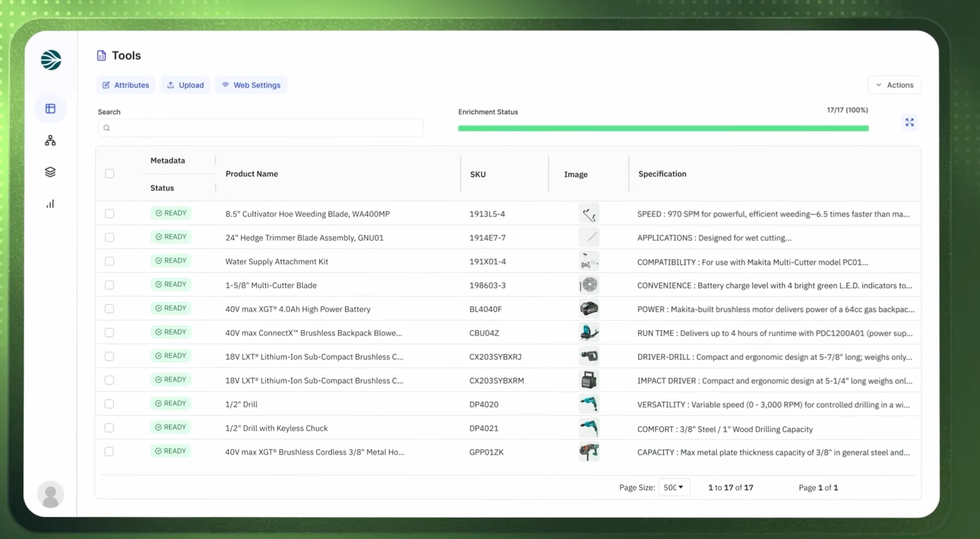Click the Tools document icon
The height and width of the screenshot is (539, 980).
point(101,56)
